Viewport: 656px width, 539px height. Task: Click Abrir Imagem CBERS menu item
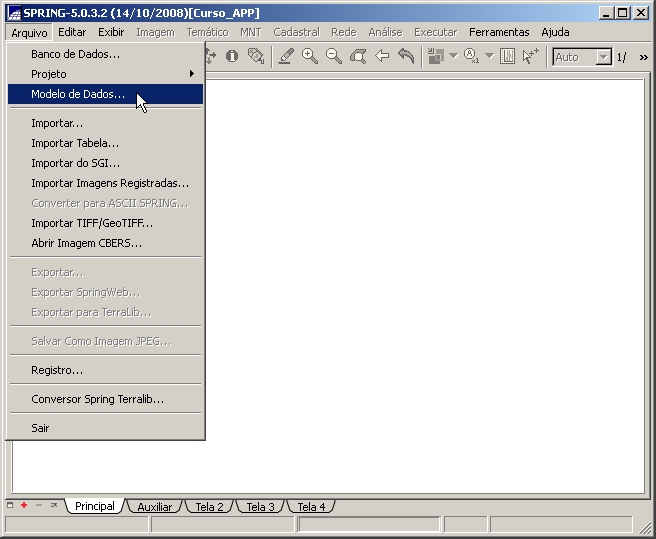pyautogui.click(x=86, y=243)
